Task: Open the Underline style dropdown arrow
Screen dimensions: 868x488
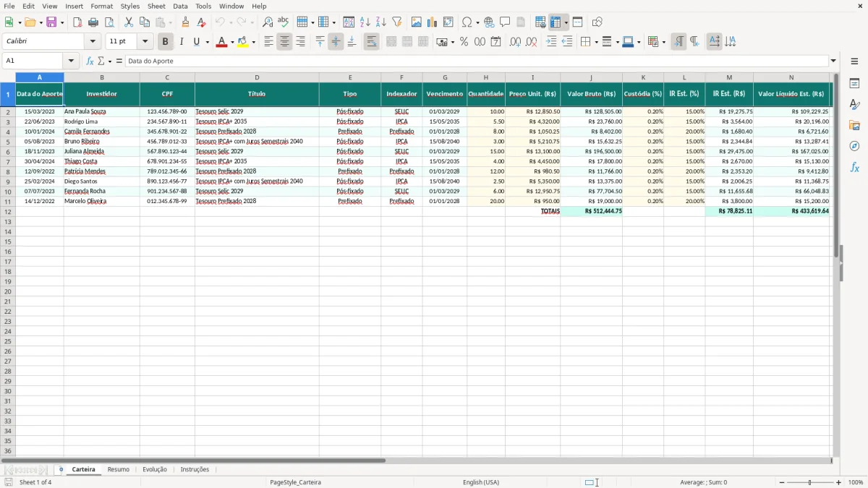Action: 207,42
